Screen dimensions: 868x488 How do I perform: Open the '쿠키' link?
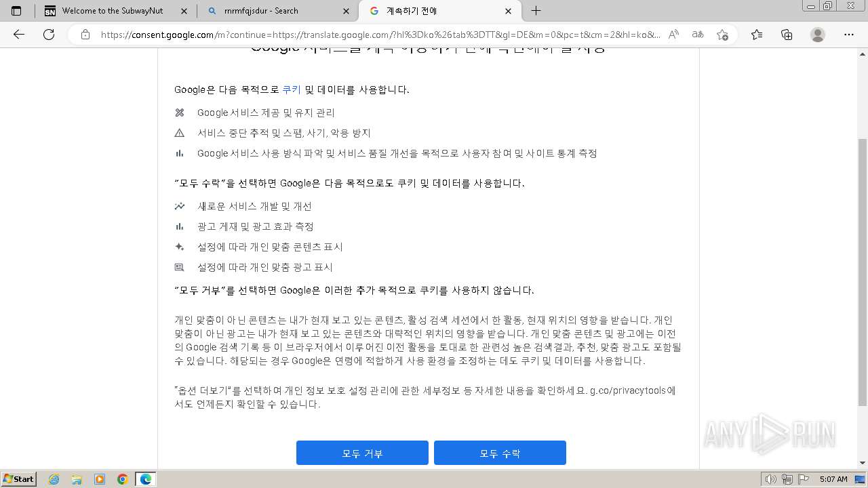click(292, 89)
